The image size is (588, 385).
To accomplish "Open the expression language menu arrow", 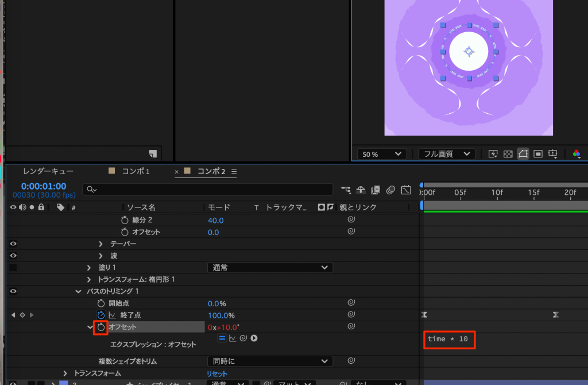I will 254,338.
